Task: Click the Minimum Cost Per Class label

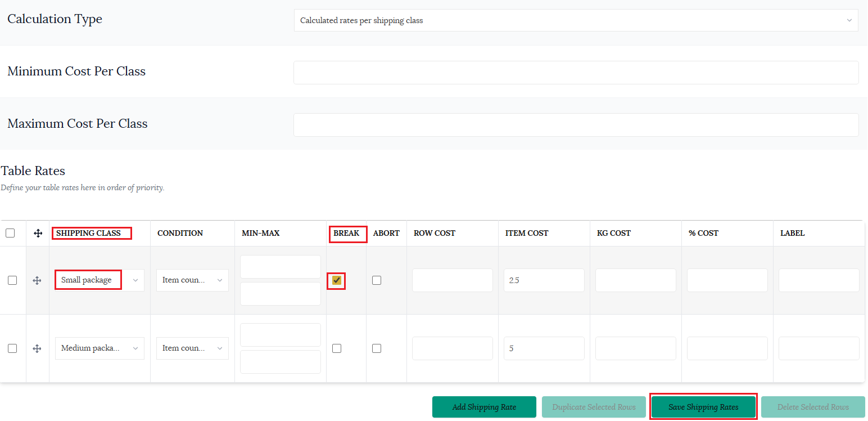Action: tap(76, 71)
